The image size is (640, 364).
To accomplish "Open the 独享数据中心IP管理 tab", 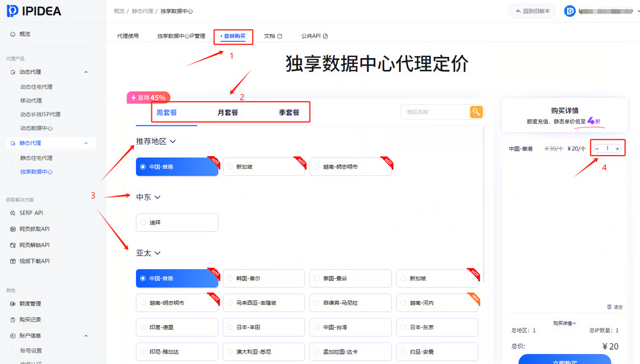I will [181, 36].
